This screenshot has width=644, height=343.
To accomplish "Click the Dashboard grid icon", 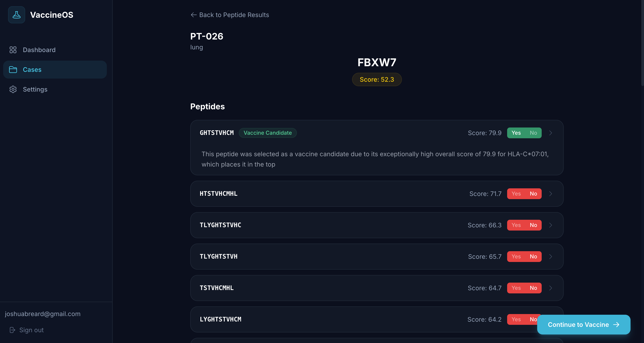I will click(x=13, y=50).
